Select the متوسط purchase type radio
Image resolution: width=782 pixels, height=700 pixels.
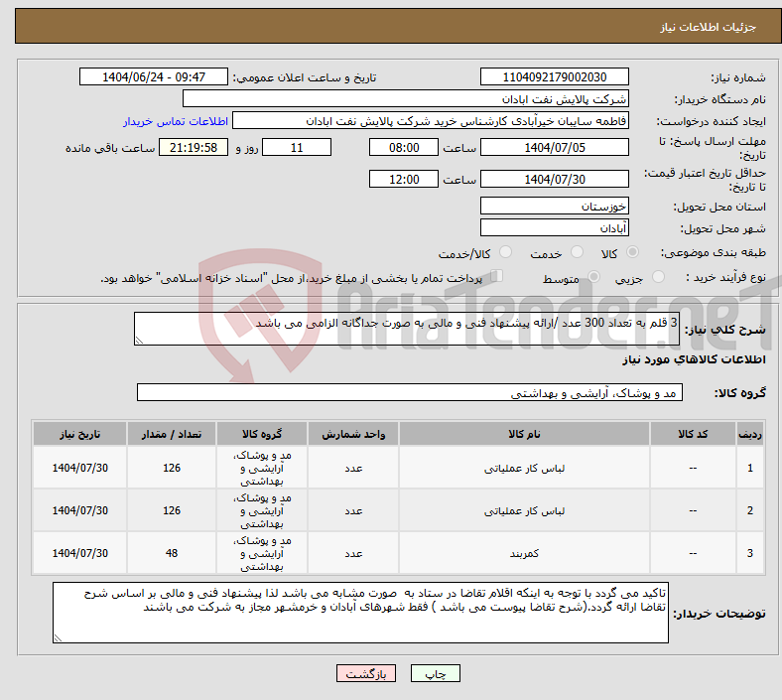[x=593, y=277]
